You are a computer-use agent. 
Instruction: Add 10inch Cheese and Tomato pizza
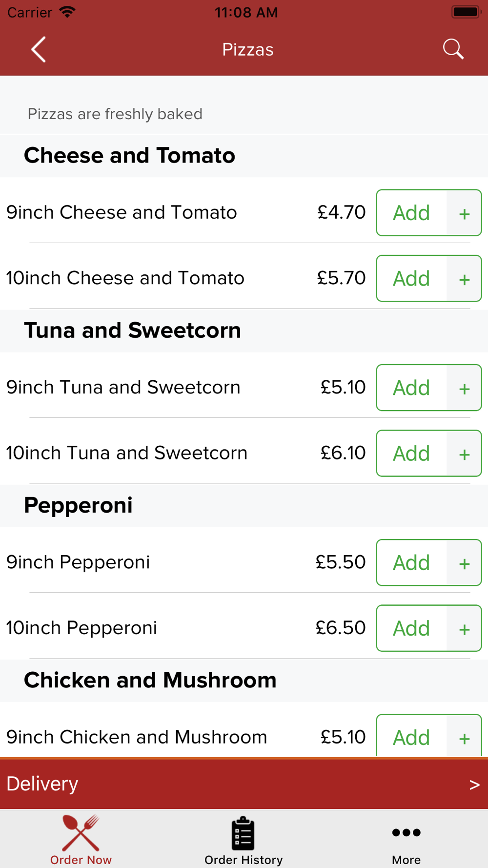411,279
